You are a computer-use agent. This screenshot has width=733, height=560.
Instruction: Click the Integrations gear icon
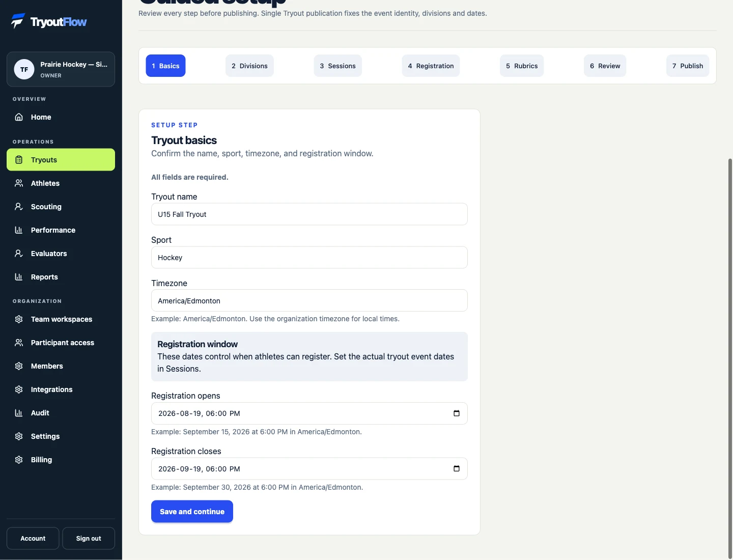(19, 389)
